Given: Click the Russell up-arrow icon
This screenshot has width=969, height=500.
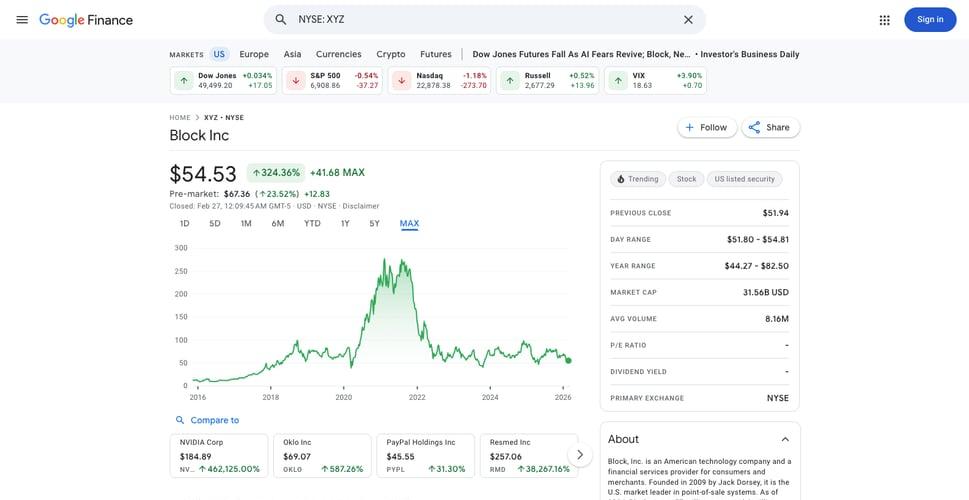Looking at the screenshot, I should pos(510,80).
